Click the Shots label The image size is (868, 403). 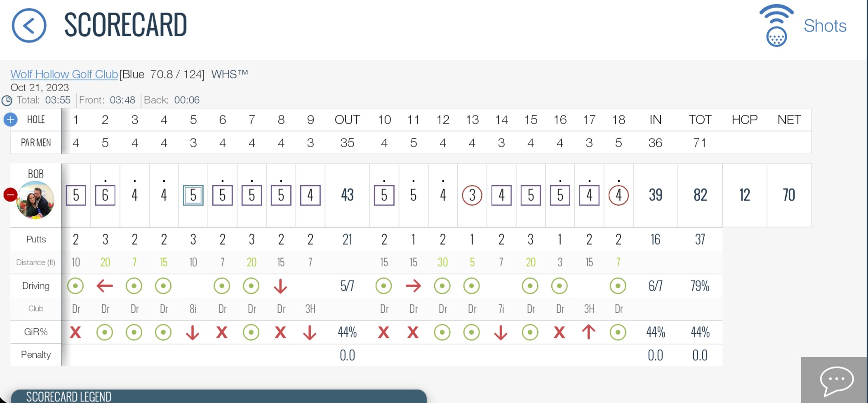[x=825, y=26]
